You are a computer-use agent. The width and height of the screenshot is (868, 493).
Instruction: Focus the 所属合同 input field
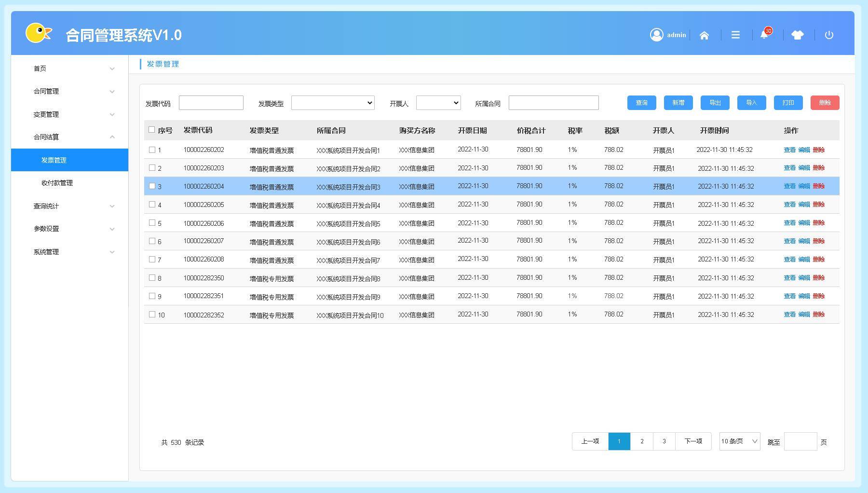coord(554,103)
